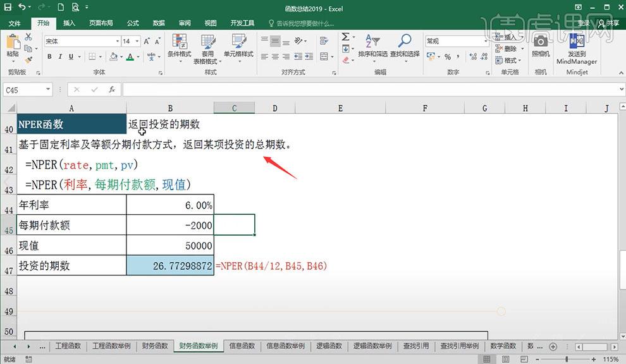Click the 套用表格格式 table format icon
The image size is (626, 364).
[207, 42]
